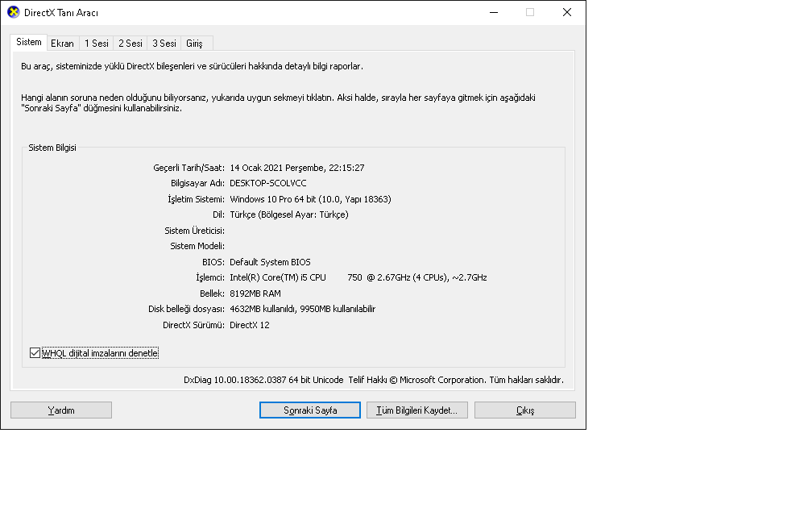Select computer name DESKTOP-SCOLVCC
The width and height of the screenshot is (812, 508).
(267, 184)
